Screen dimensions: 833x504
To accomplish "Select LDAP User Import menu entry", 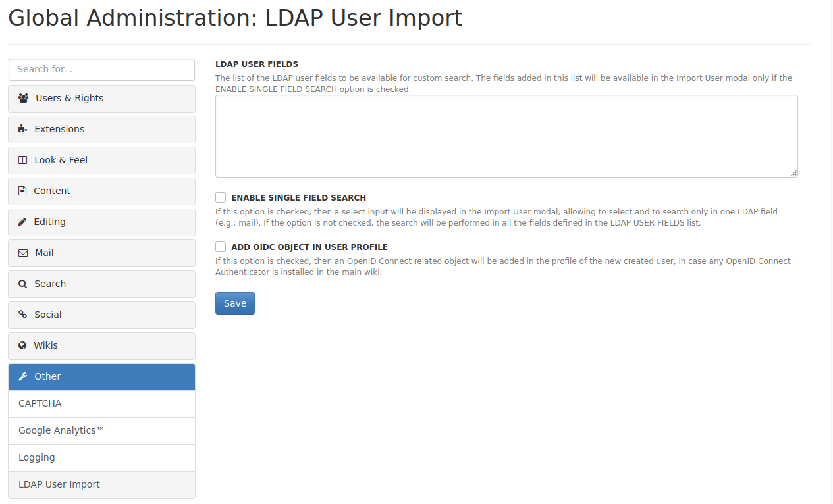I will [x=102, y=484].
